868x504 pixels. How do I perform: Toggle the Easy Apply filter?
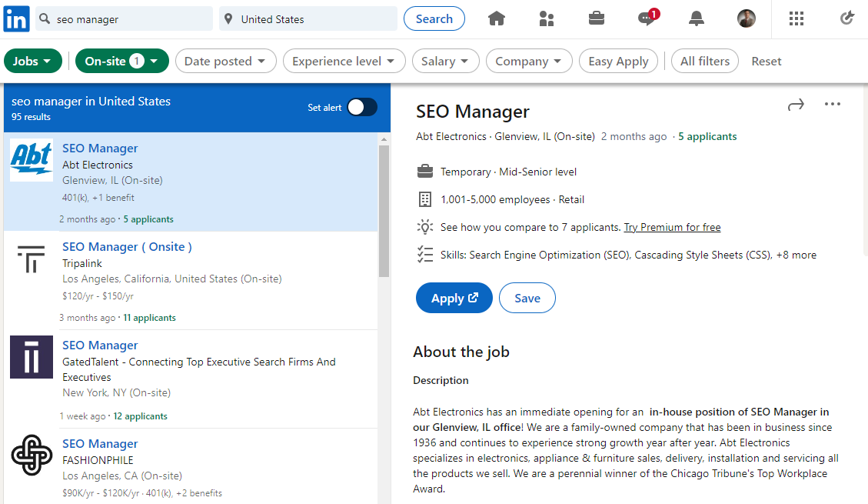[618, 62]
